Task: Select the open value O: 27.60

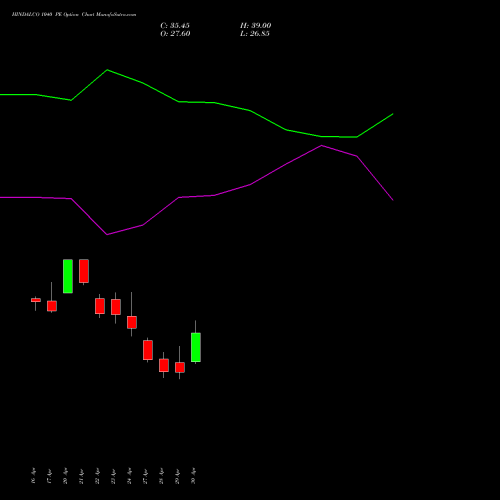Action: pyautogui.click(x=175, y=34)
